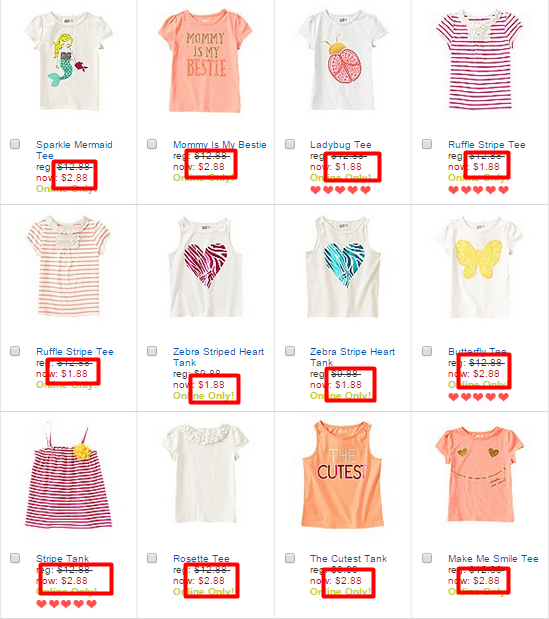
Task: View the Mommy Is My Bestie shirt image
Action: (205, 61)
